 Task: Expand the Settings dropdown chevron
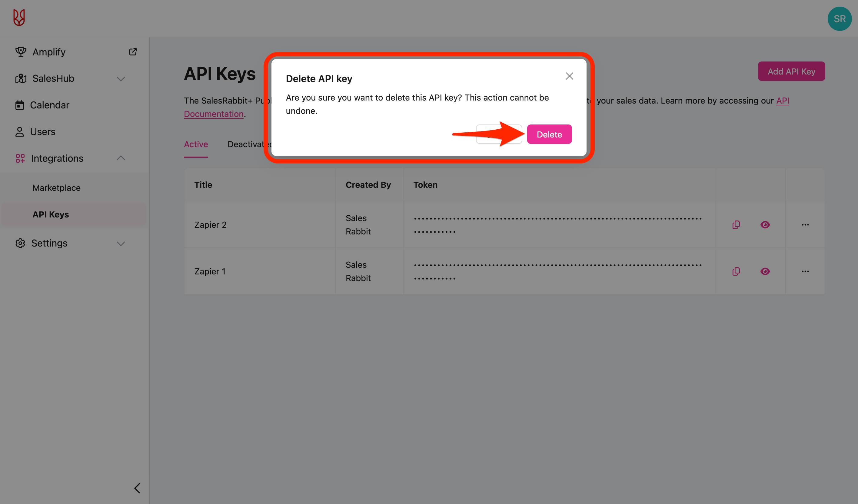tap(121, 244)
